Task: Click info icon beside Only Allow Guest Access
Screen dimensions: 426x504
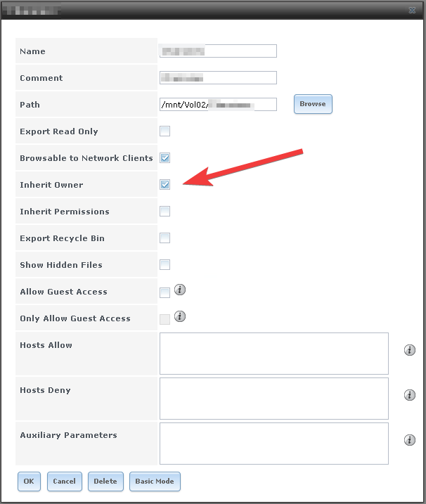Action: 180,316
